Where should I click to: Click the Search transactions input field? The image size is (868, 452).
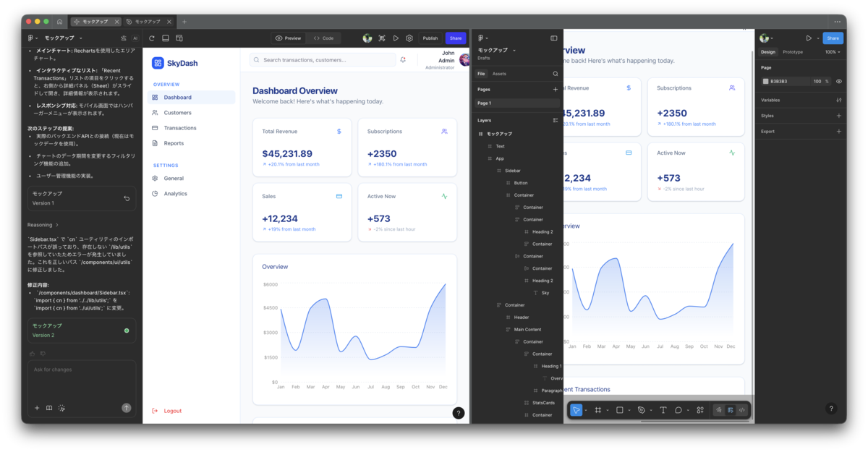click(323, 60)
